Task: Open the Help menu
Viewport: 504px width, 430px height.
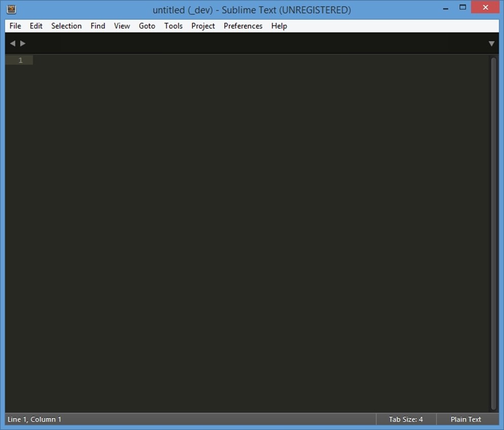Action: click(x=279, y=26)
